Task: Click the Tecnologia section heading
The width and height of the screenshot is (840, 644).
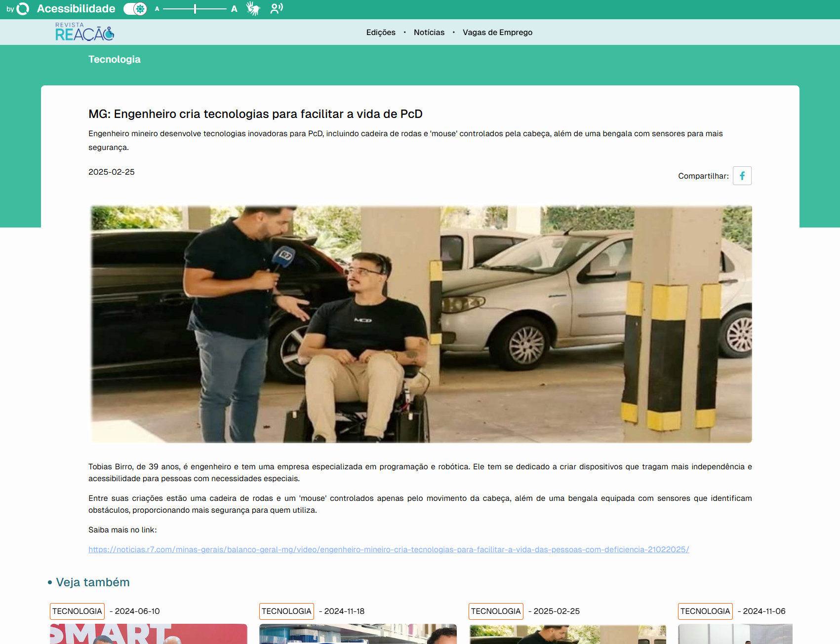Action: click(114, 59)
